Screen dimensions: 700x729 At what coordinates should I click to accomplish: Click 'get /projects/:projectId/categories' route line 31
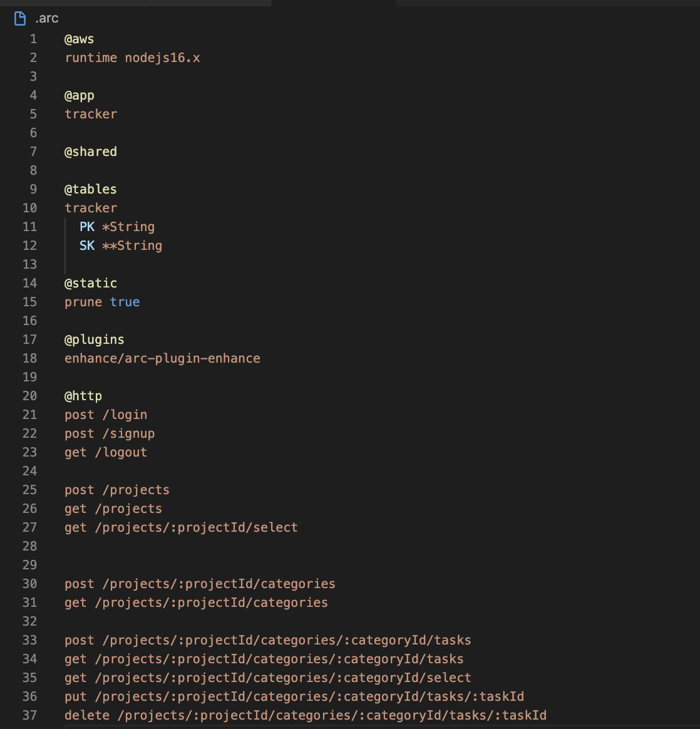pos(196,602)
